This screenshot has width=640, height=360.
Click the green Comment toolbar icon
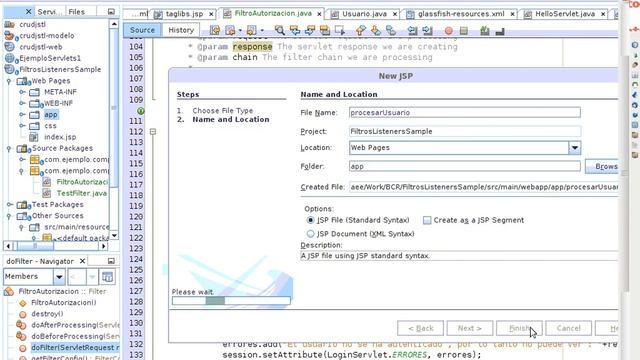click(484, 30)
